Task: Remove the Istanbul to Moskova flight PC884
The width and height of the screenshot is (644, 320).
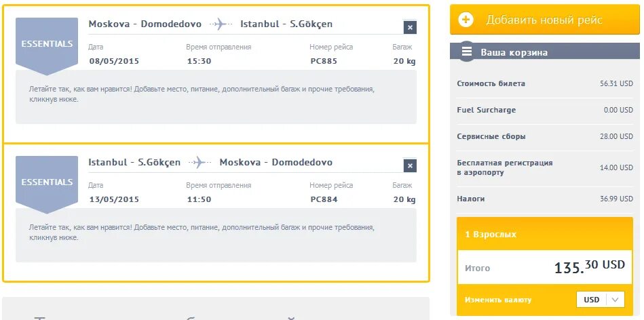Action: click(410, 165)
